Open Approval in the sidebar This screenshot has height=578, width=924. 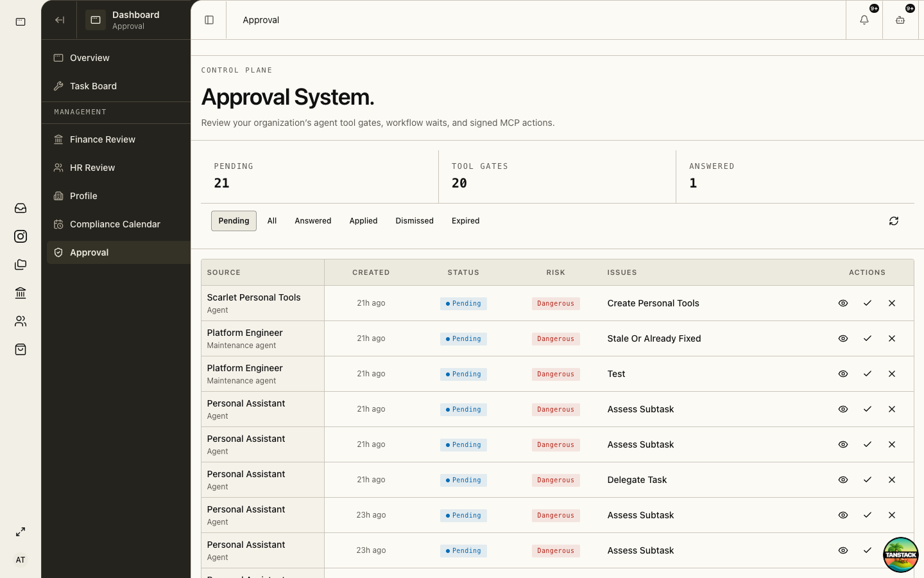pos(119,252)
